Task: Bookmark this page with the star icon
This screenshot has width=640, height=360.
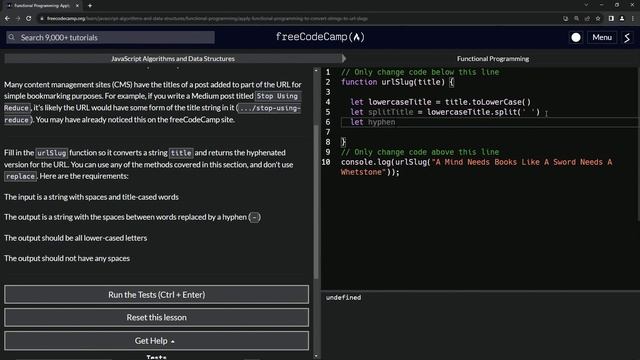Action: pos(598,18)
